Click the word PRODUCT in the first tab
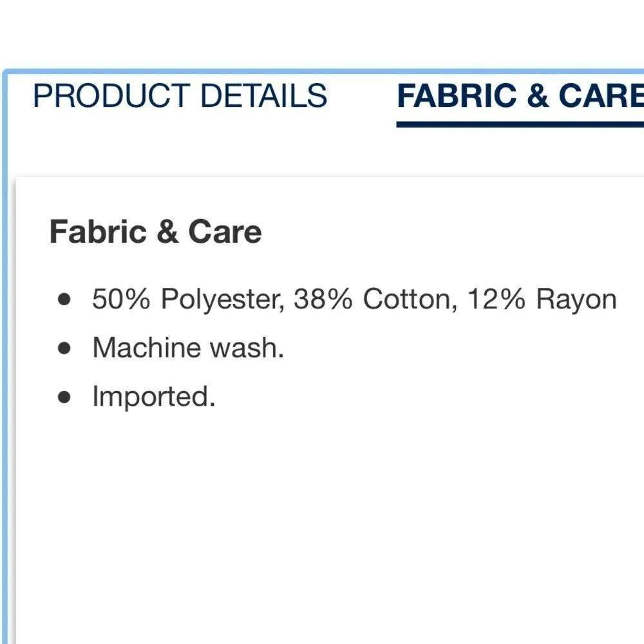 pyautogui.click(x=111, y=97)
